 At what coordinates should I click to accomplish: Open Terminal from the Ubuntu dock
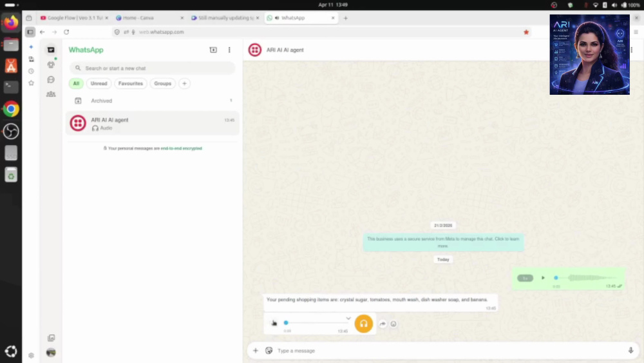[x=11, y=87]
